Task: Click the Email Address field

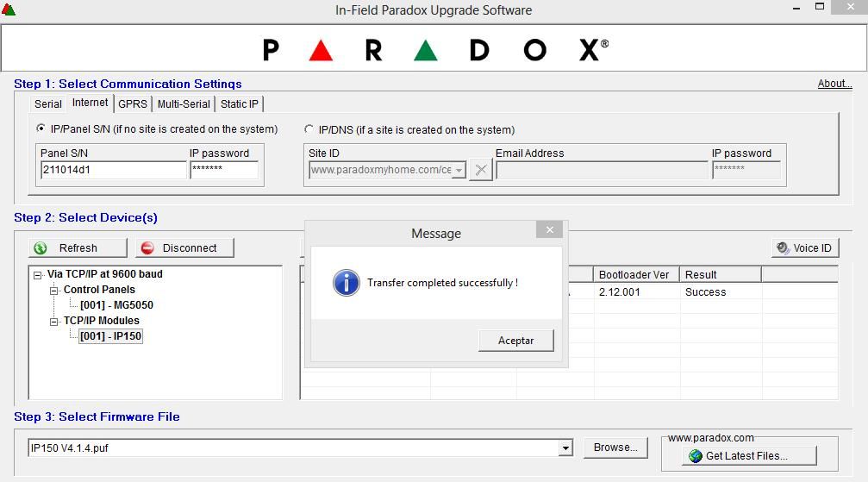Action: [603, 170]
